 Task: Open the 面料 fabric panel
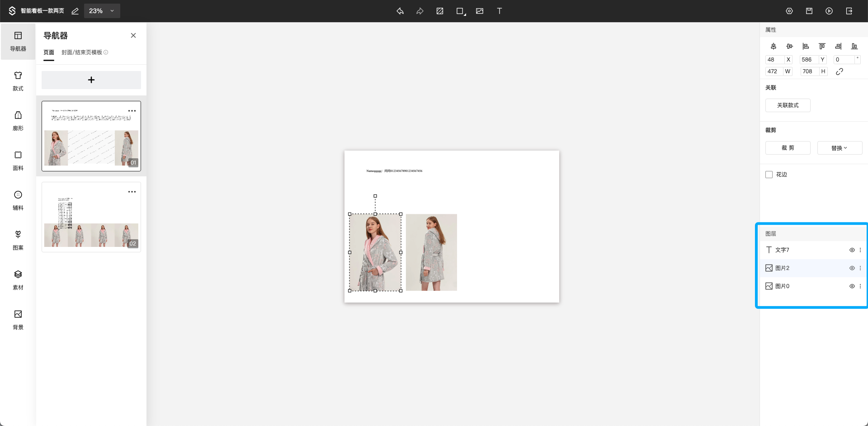[18, 161]
